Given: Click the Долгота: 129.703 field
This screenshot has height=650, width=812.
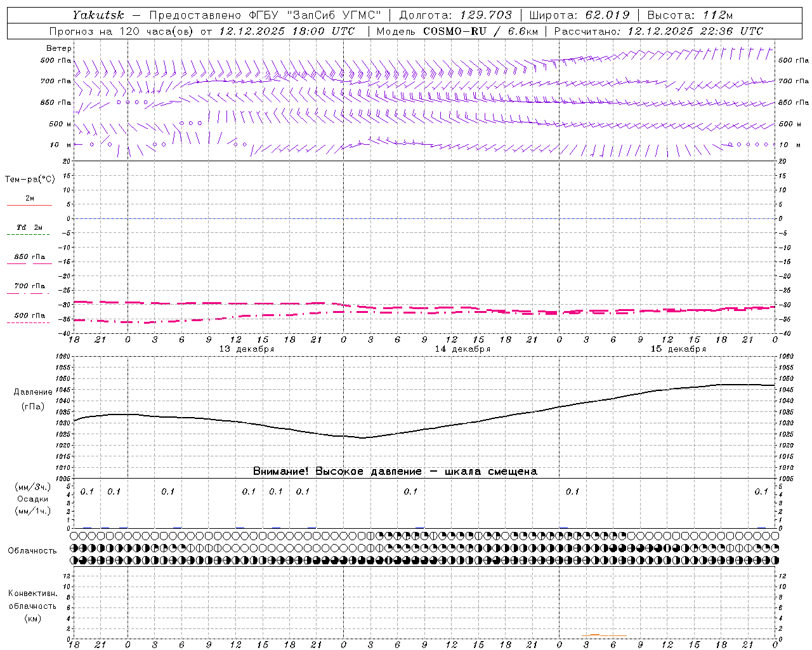Looking at the screenshot, I should tap(455, 15).
